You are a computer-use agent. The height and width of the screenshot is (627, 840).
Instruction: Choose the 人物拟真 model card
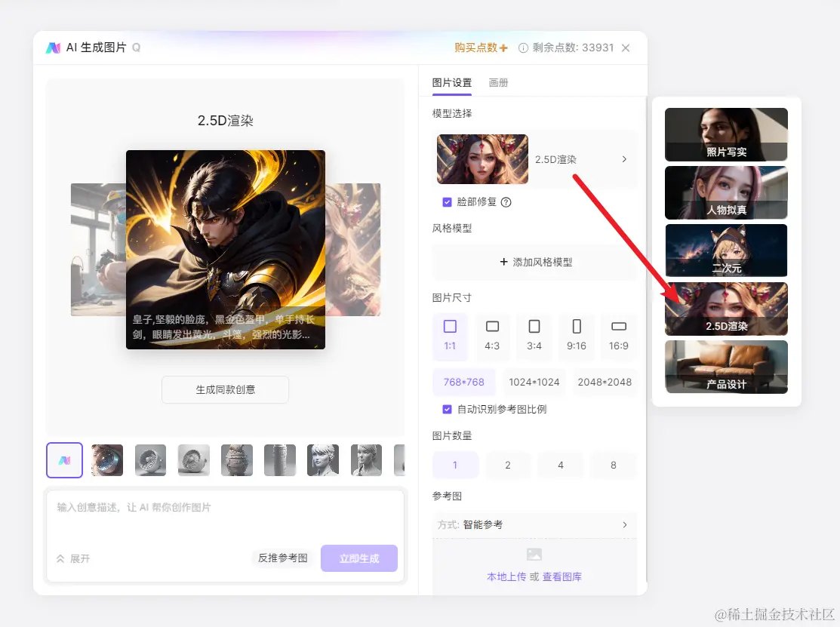pyautogui.click(x=726, y=192)
